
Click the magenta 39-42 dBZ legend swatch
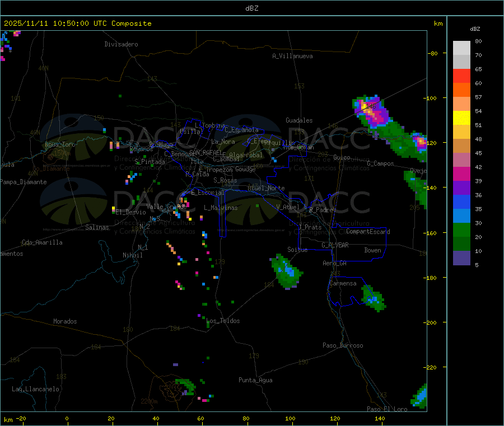[461, 174]
